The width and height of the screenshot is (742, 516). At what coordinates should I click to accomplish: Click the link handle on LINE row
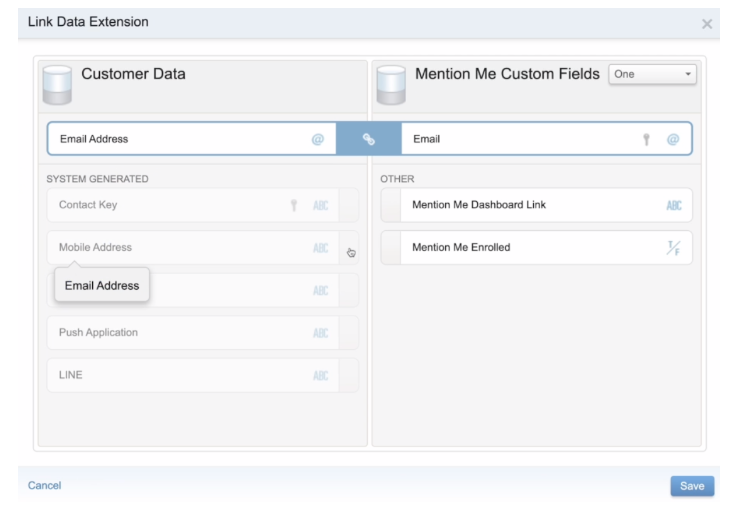[x=349, y=375]
